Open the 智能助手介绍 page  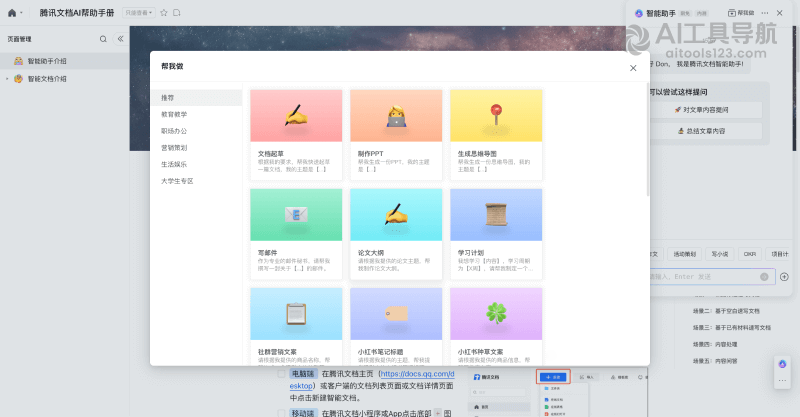(64, 61)
